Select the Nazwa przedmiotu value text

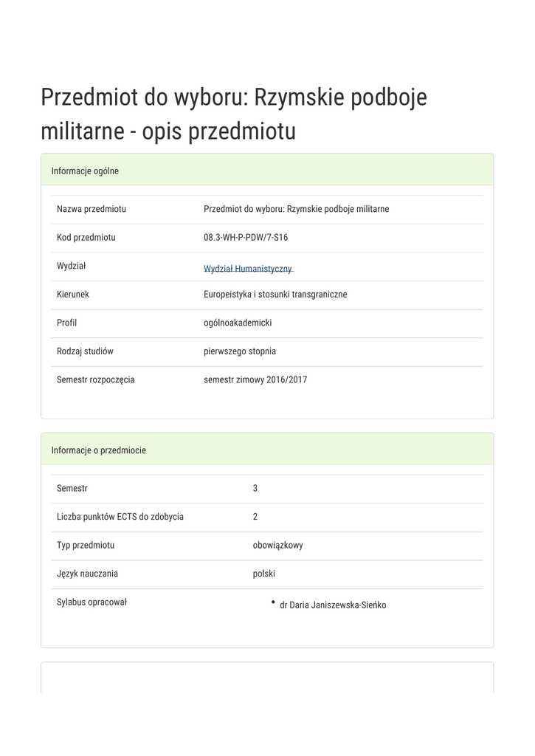coord(296,209)
